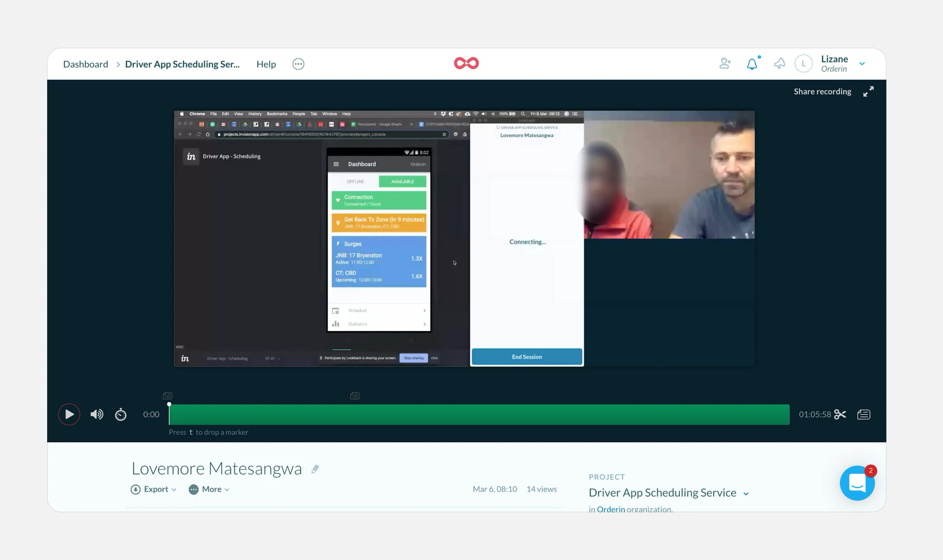The image size is (943, 560).
Task: Expand Driver App Scheduling Service project chevron
Action: point(746,493)
